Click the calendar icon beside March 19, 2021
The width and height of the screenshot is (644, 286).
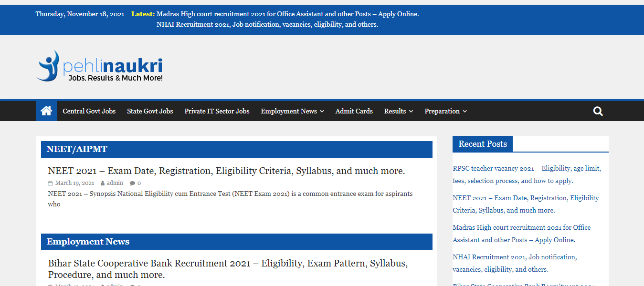click(50, 183)
